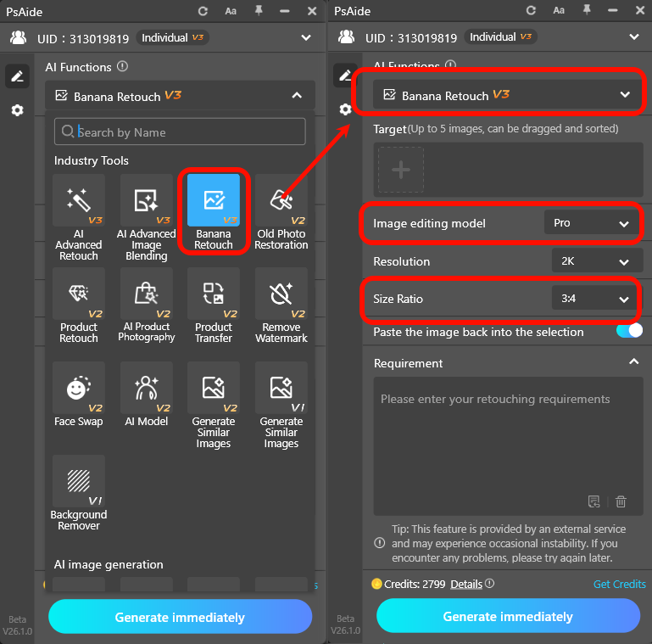Click Aa font size icon in left panel
Viewport: 652px width, 644px height.
point(231,11)
